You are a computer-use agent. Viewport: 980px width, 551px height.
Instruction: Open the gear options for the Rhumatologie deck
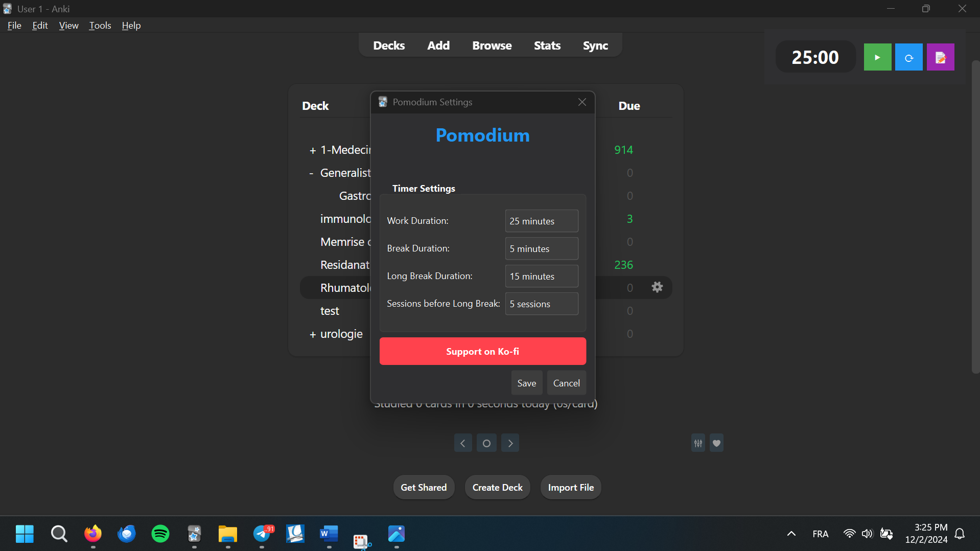click(657, 287)
